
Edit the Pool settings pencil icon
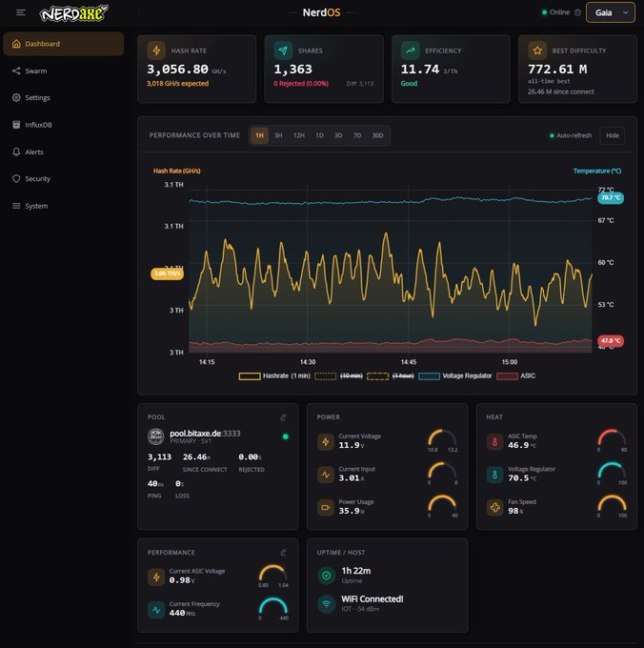coord(283,417)
